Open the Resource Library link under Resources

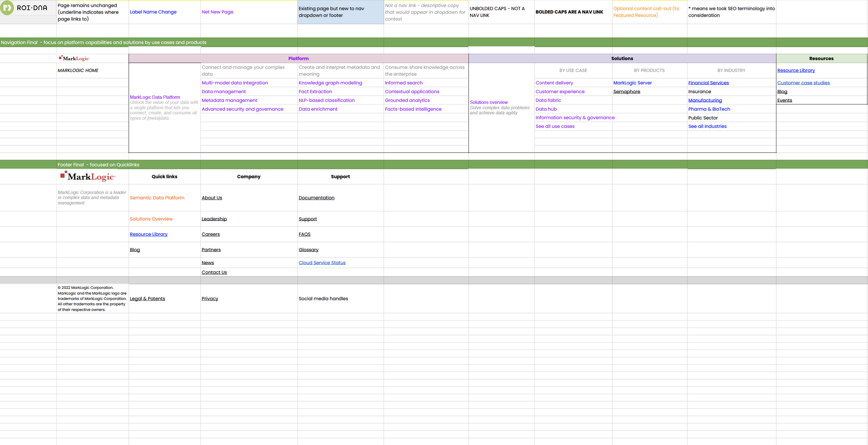point(796,70)
